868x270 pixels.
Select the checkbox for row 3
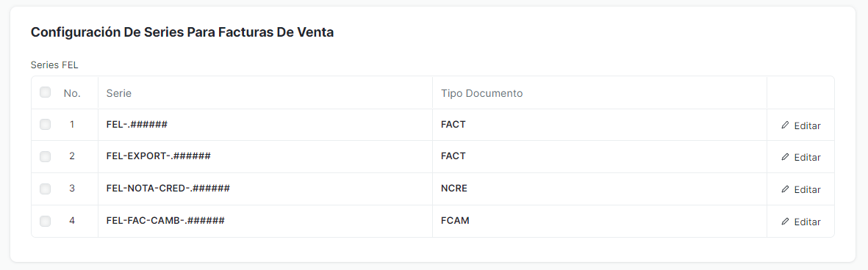coord(46,189)
